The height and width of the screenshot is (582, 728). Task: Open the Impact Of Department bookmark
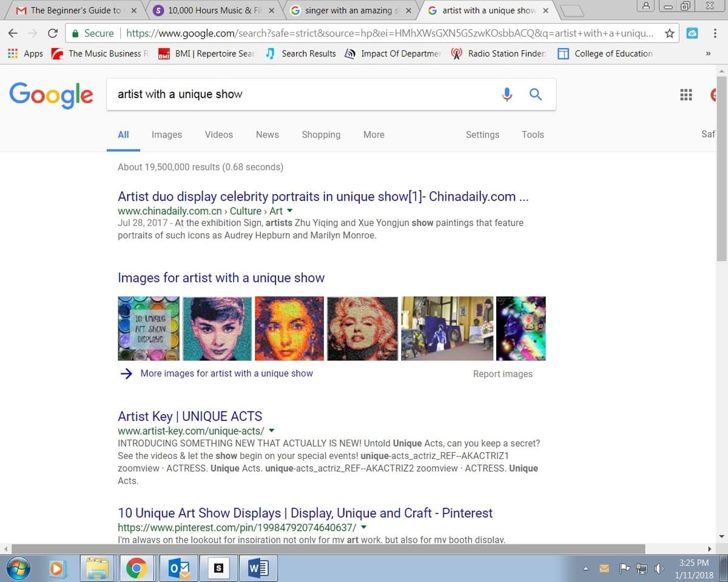point(393,53)
